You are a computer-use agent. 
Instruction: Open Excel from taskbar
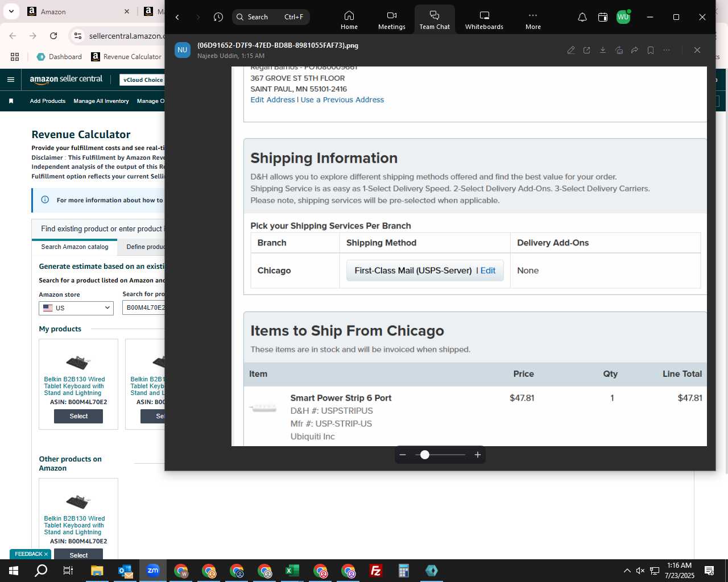[x=292, y=571]
